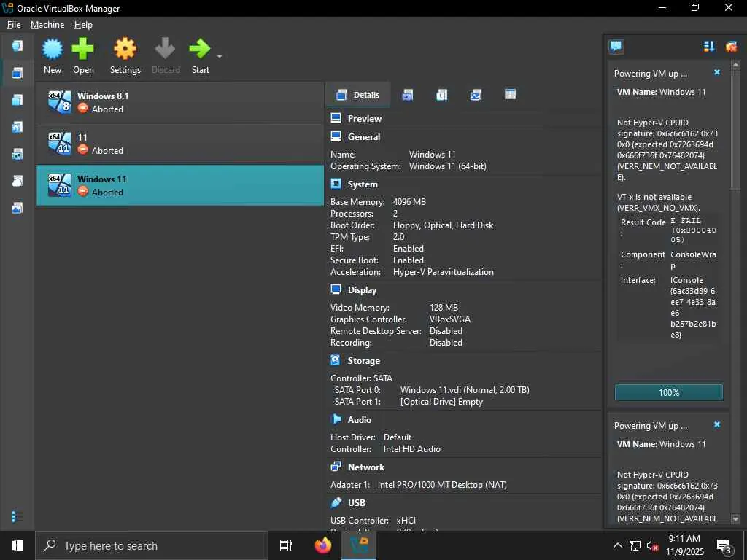
Task: Open the Cloud profiles tool in sidebar
Action: click(18, 181)
